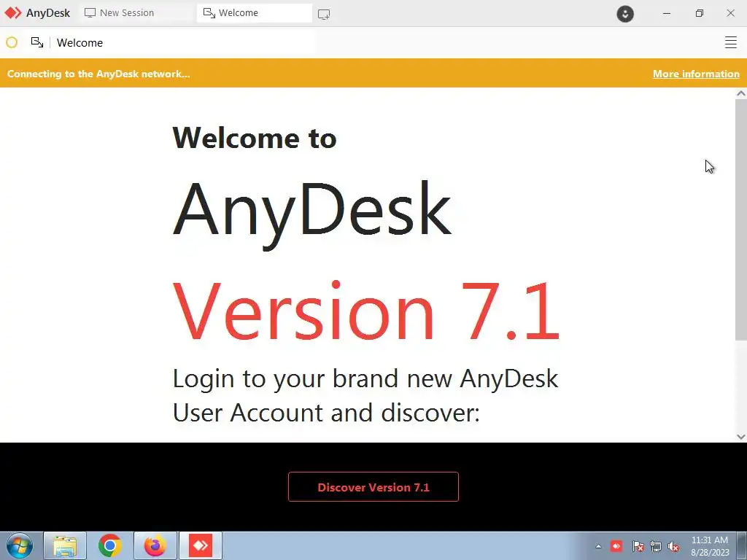Click the taskbar clock showing 11:31 AM

coord(710,545)
